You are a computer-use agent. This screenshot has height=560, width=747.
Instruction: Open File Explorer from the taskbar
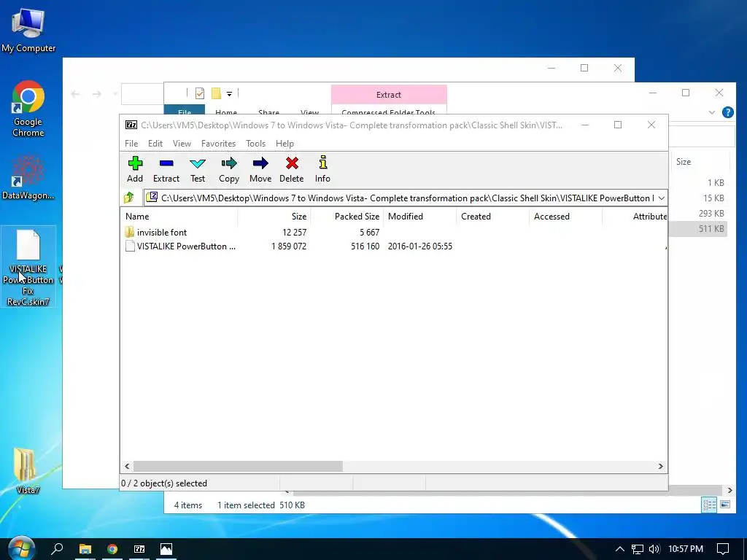85,549
